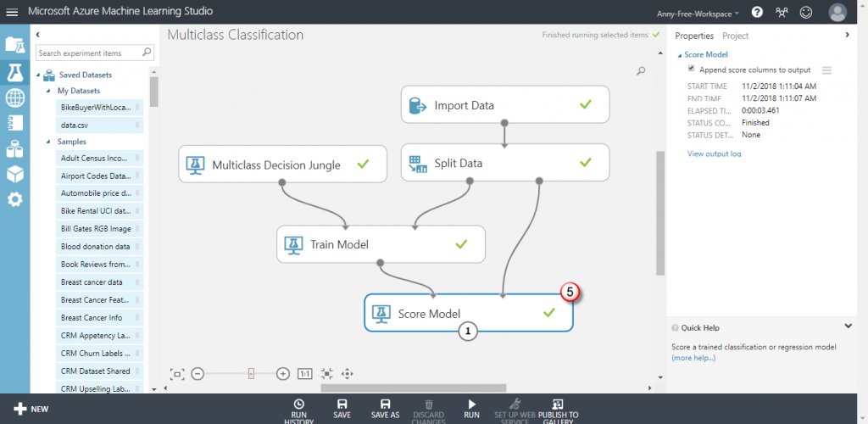
Task: Click the Run play button
Action: point(471,410)
